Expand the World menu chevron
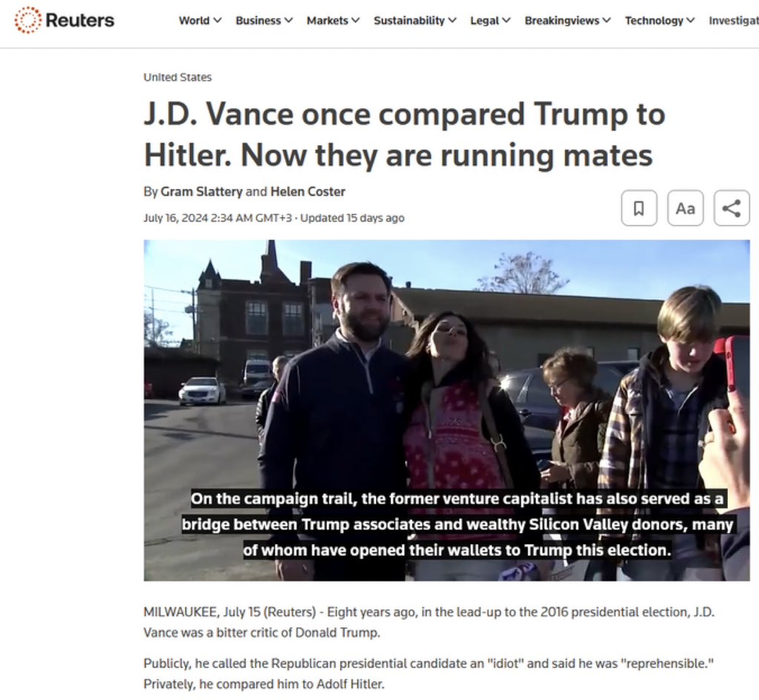759x700 pixels. click(x=217, y=20)
